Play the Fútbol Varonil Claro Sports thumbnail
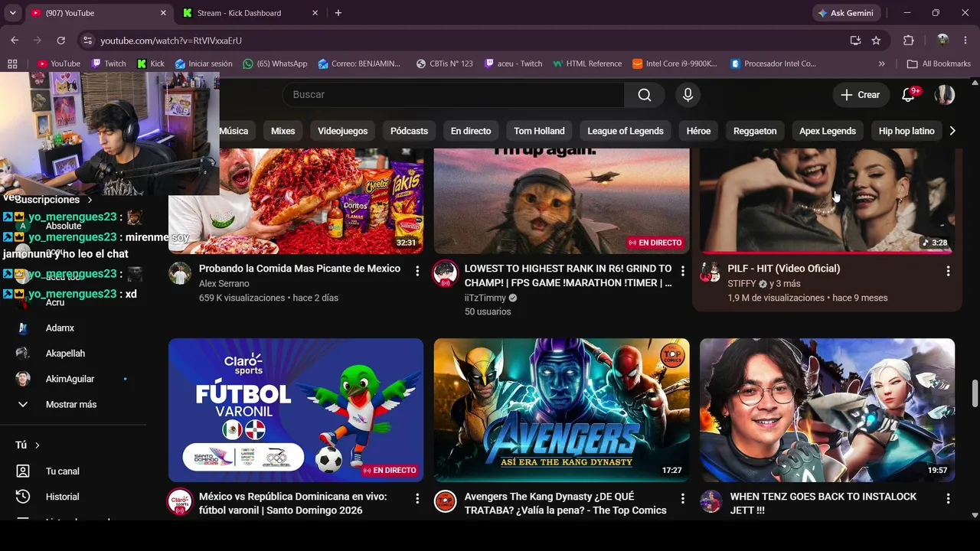This screenshot has height=551, width=980. coord(296,410)
